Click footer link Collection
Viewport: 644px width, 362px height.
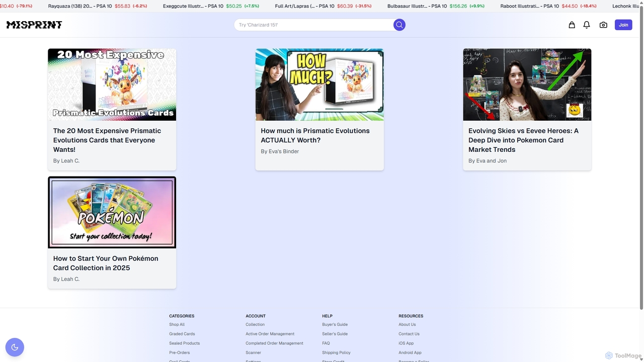point(255,324)
